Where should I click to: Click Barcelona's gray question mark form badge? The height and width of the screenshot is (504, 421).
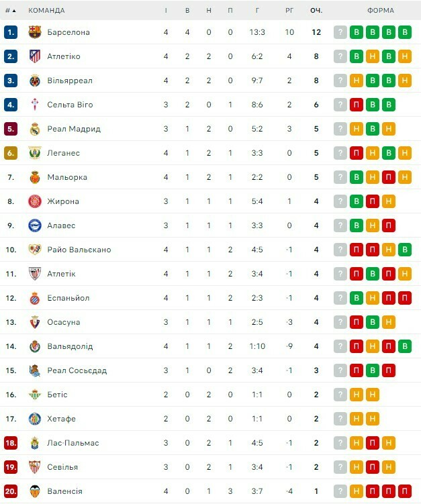coord(340,32)
